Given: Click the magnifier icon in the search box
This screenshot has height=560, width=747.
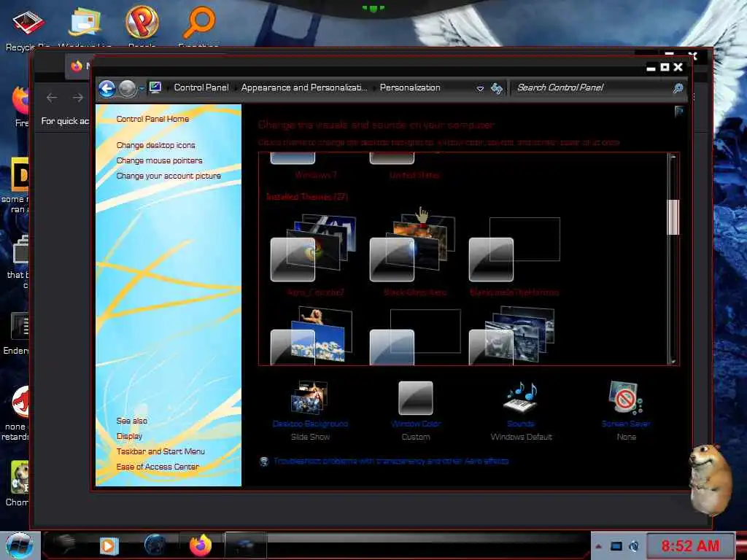Looking at the screenshot, I should coord(678,88).
